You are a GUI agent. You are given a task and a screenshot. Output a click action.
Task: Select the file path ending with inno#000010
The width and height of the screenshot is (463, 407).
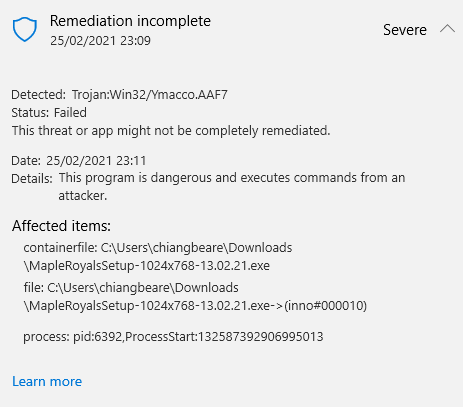pyautogui.click(x=195, y=297)
